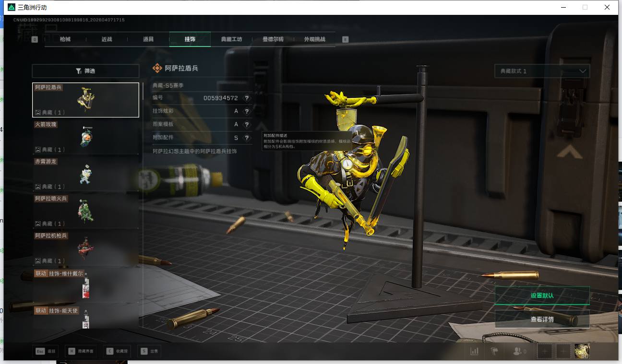Open the friends icon in bottom bar
The height and width of the screenshot is (364, 622).
pyautogui.click(x=519, y=351)
